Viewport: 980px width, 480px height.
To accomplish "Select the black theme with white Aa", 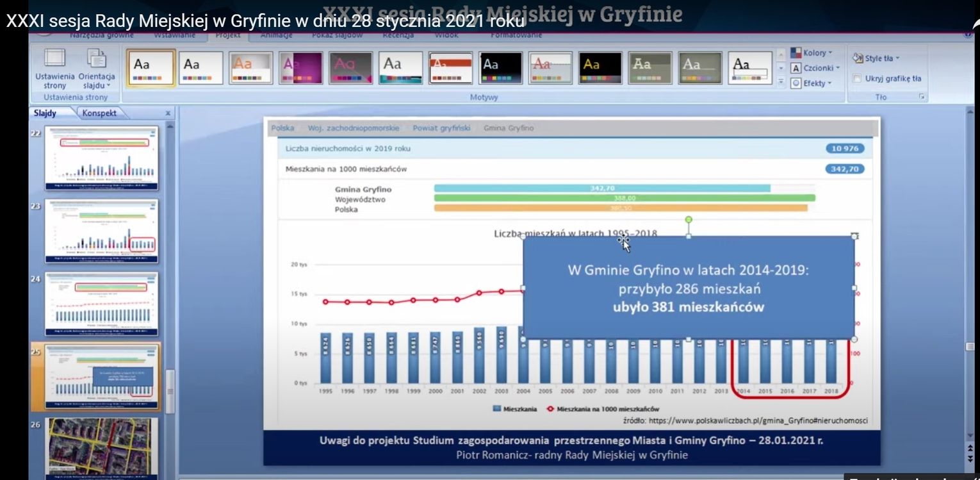I will 500,67.
